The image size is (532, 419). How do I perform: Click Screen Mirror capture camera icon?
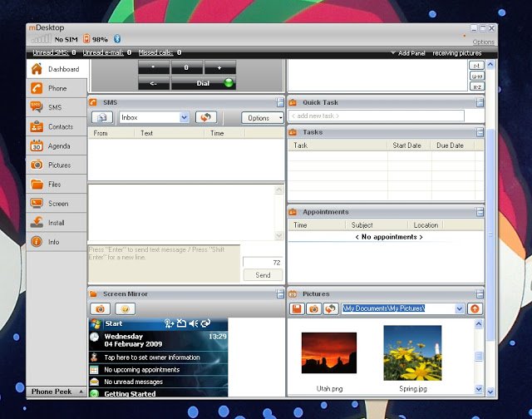coord(100,309)
